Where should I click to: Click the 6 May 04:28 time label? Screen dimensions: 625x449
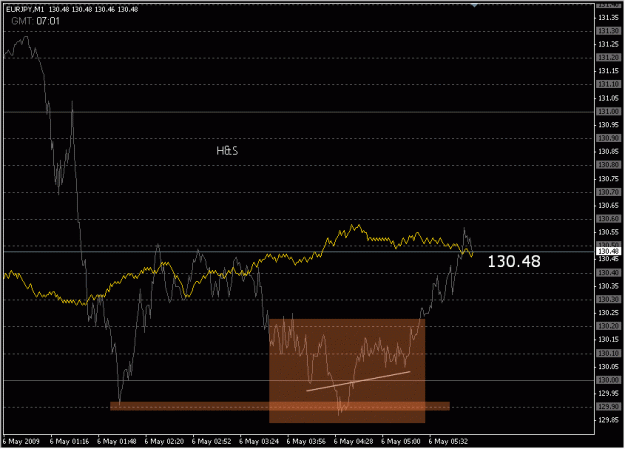pos(353,441)
